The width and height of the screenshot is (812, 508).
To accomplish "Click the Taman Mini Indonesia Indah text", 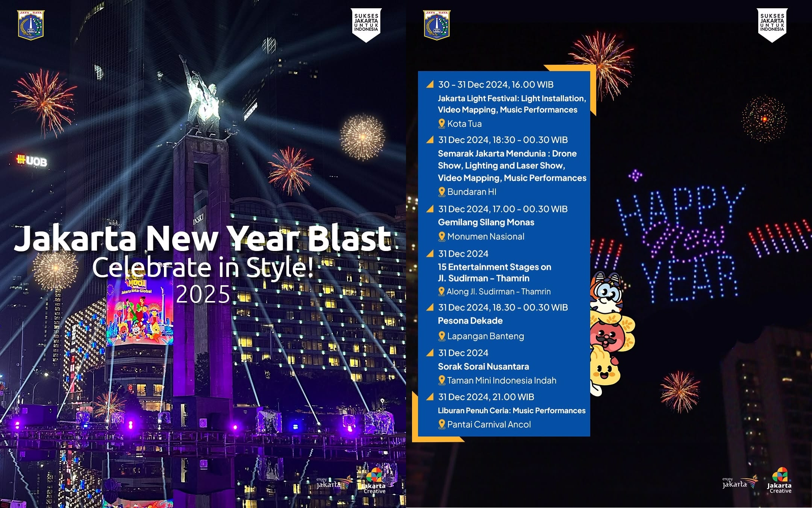I will tap(502, 380).
